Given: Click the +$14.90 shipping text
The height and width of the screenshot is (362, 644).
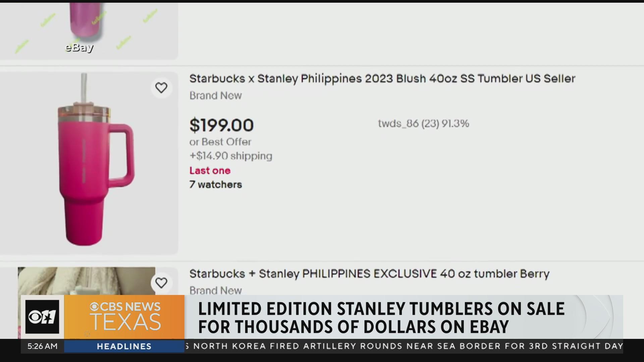Looking at the screenshot, I should pyautogui.click(x=231, y=156).
